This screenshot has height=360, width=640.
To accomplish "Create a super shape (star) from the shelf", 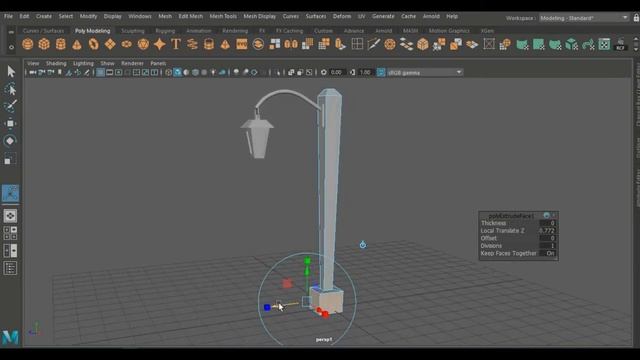I will coord(160,44).
